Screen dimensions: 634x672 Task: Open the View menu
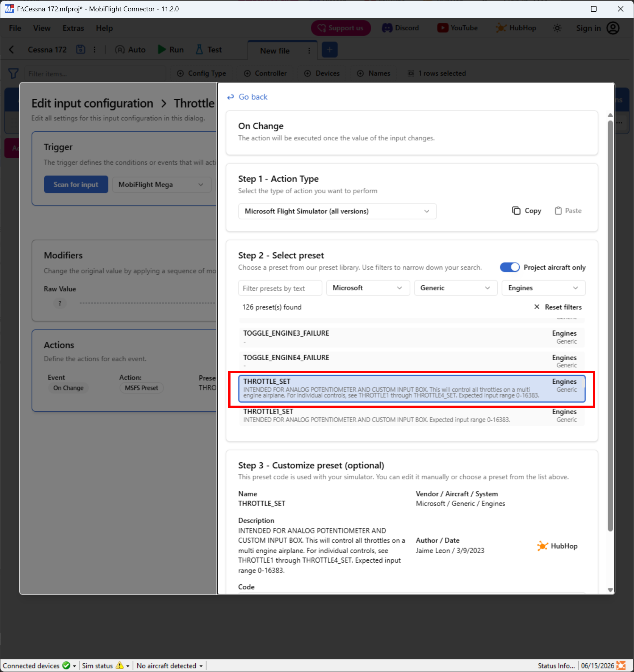coord(42,28)
